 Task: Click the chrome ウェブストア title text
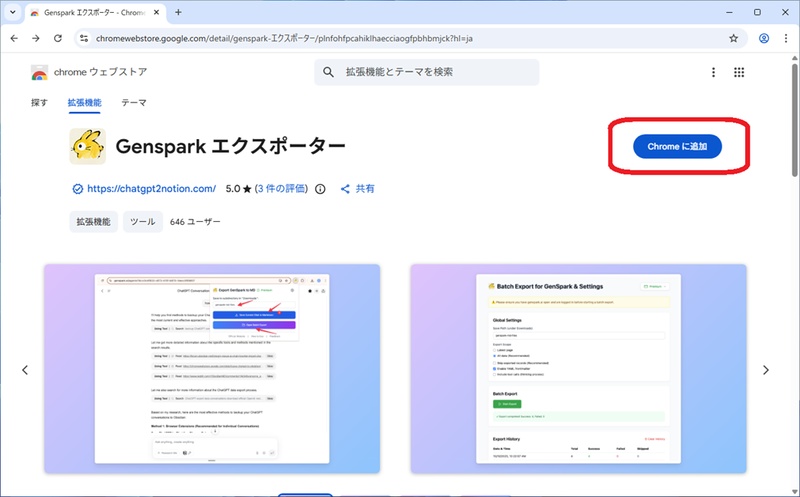[101, 72]
